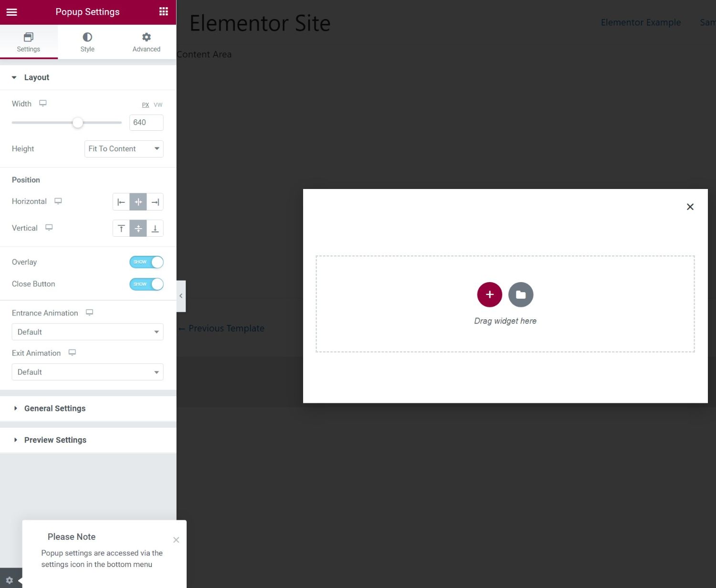The image size is (716, 588).
Task: Follow the Previous Template link
Action: (221, 328)
